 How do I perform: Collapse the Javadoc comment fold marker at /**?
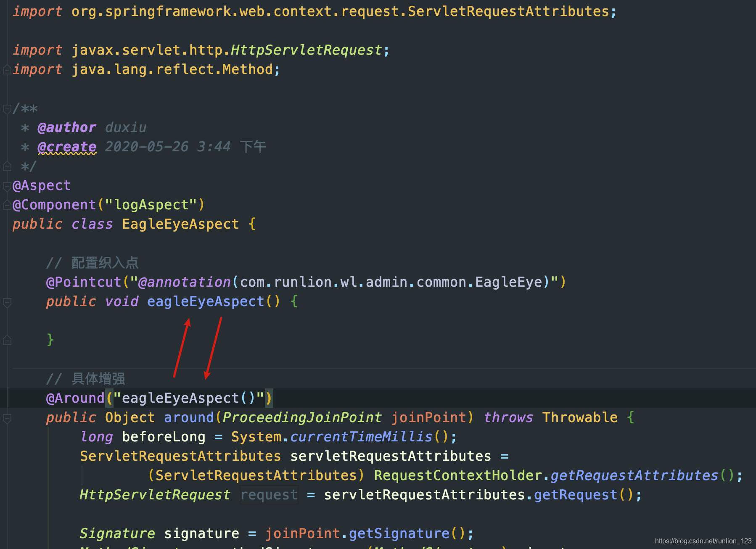tap(7, 109)
